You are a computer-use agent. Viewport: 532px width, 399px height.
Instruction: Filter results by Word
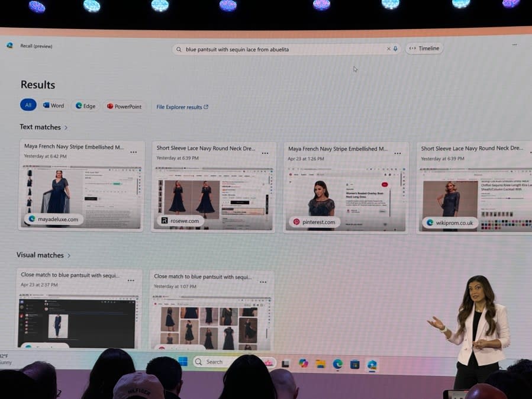[53, 106]
